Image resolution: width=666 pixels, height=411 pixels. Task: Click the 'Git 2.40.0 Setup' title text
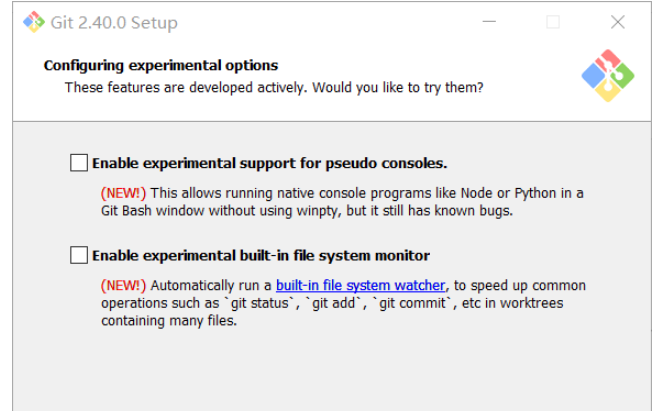pos(114,23)
